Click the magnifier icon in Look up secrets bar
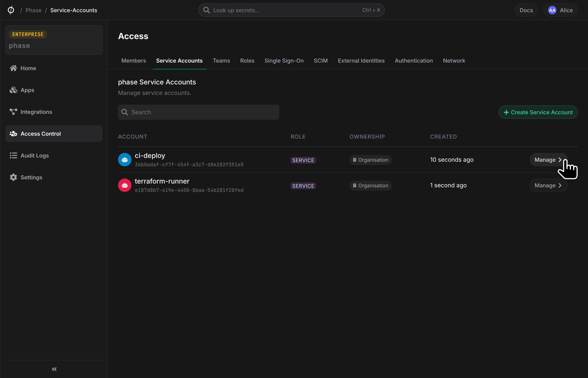The height and width of the screenshot is (378, 588). (x=206, y=10)
